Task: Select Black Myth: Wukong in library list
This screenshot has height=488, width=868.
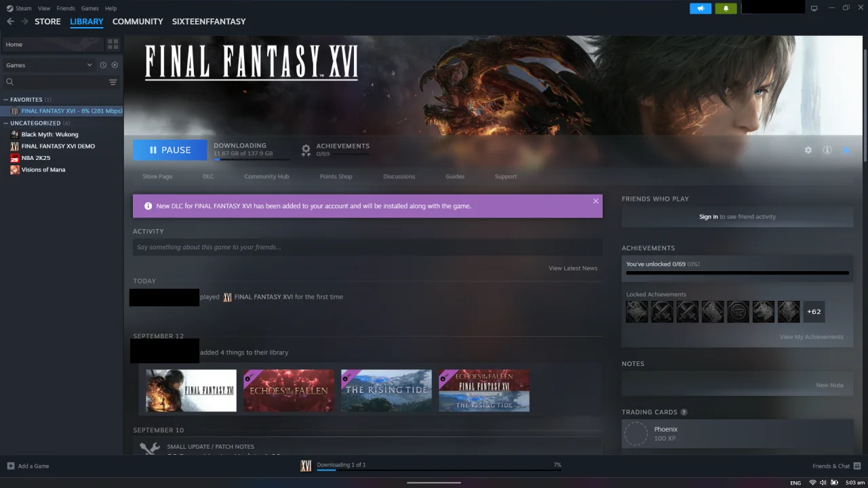Action: point(50,134)
